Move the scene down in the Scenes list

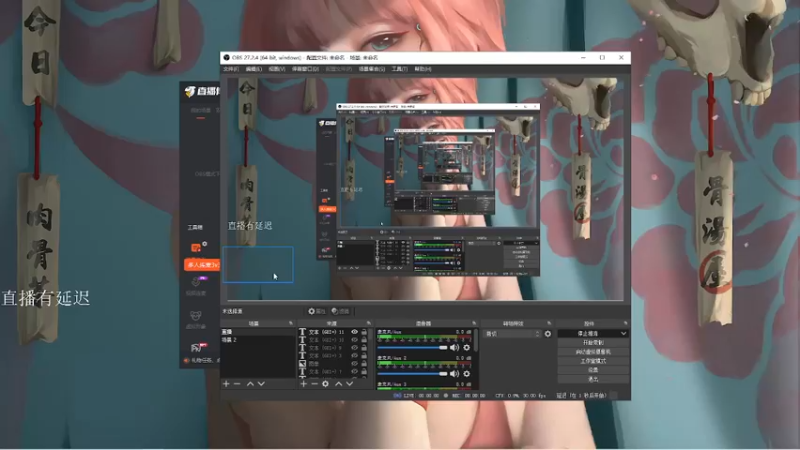[x=261, y=384]
